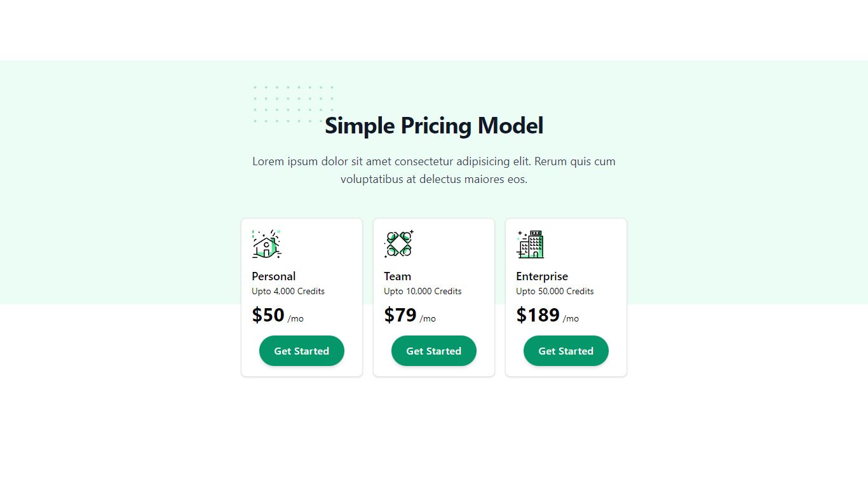Click the house icon on the Personal plan
Screen dimensions: 868x488
266,244
